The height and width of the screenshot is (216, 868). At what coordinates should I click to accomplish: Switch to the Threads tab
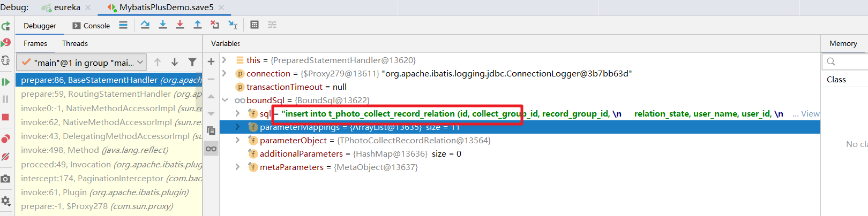[x=74, y=43]
